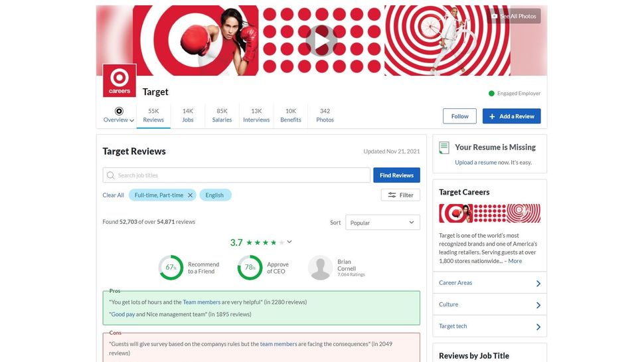Click the resume document icon
The image size is (644, 362).
tap(444, 148)
